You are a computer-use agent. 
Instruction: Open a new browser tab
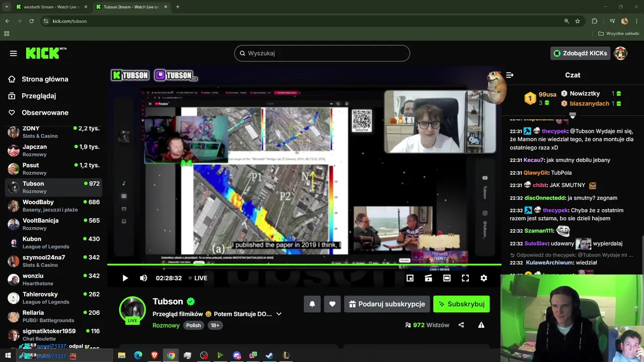tap(178, 7)
